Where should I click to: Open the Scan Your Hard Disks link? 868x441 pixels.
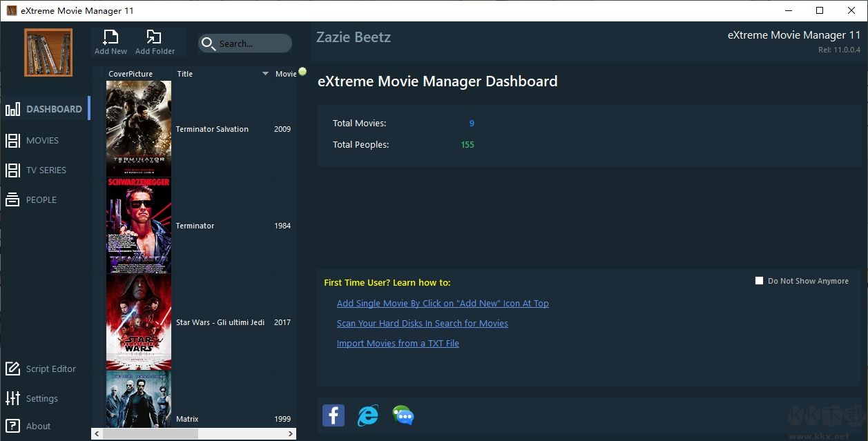tap(423, 323)
